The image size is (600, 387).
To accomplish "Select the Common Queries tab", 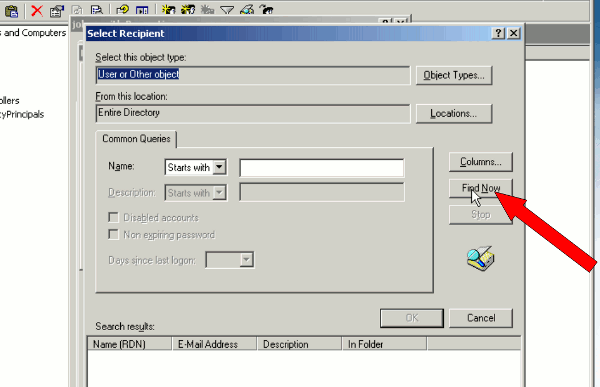I will tap(136, 139).
